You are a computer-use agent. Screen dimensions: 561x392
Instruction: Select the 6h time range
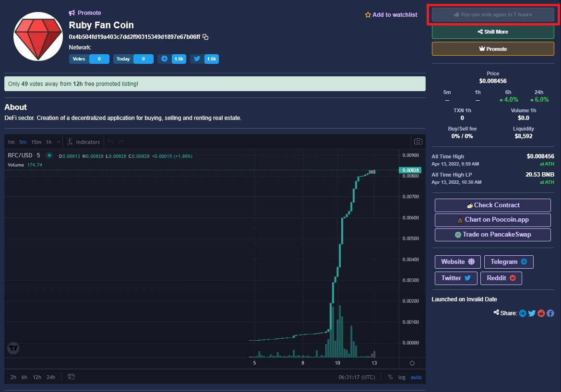pos(24,377)
